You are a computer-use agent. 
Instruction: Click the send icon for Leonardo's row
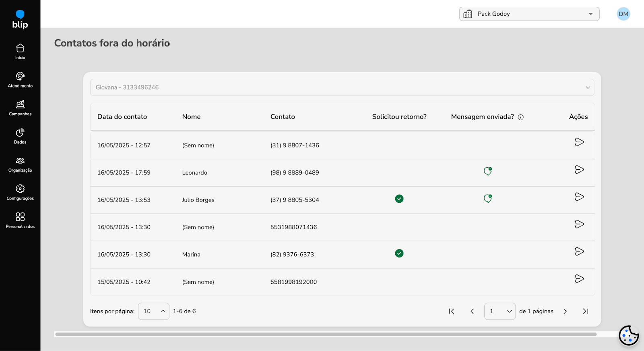579,170
